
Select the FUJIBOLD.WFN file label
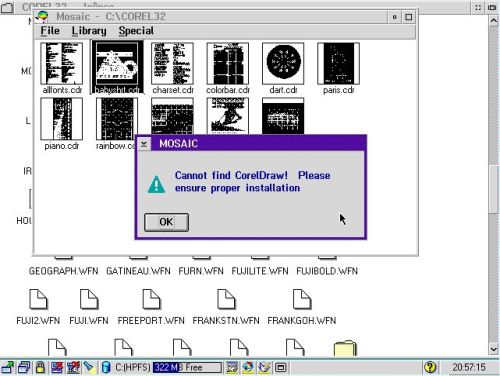coord(327,271)
